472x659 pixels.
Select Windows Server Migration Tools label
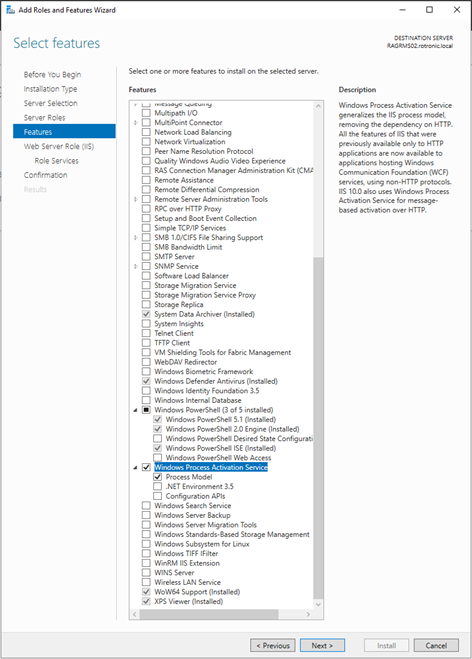pyautogui.click(x=205, y=525)
